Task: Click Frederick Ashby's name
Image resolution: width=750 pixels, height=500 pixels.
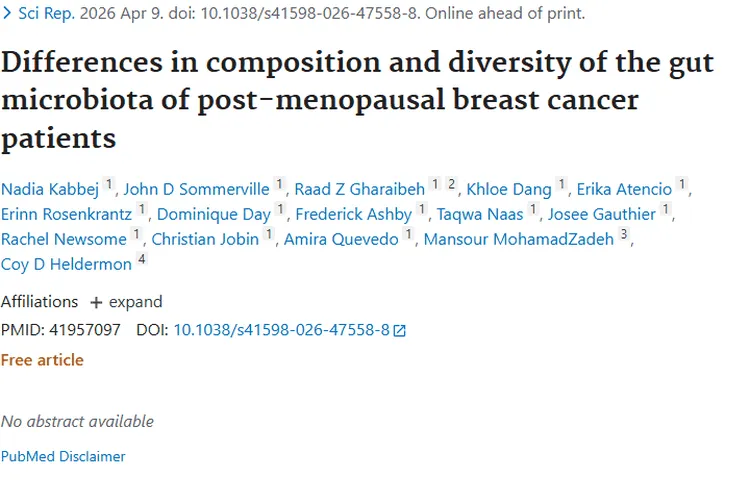Action: click(x=352, y=213)
